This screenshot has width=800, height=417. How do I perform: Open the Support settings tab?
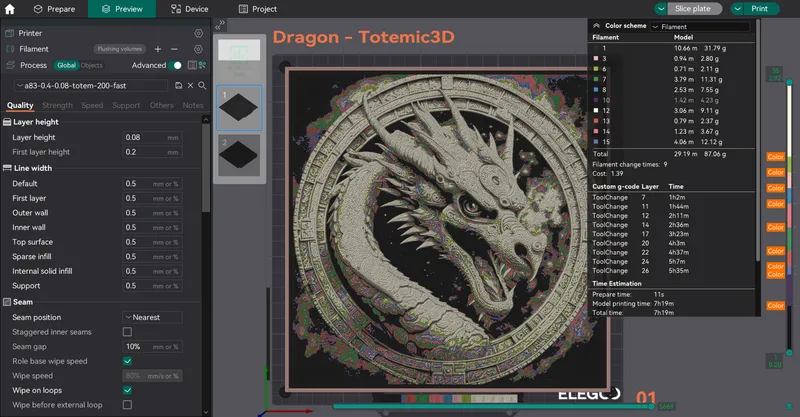tap(126, 105)
